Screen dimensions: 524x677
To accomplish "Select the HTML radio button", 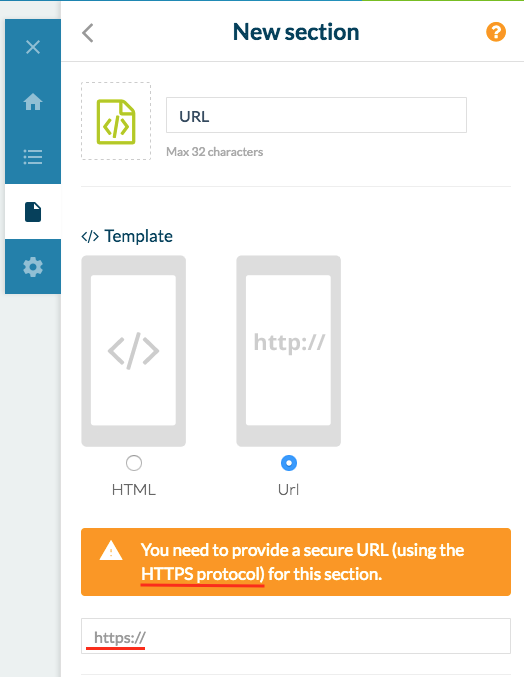I will click(134, 463).
